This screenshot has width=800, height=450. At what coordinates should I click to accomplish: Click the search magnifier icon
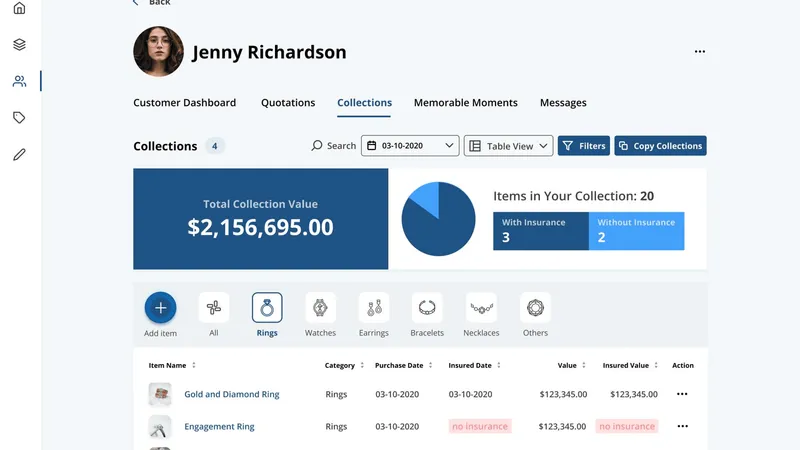pyautogui.click(x=317, y=145)
